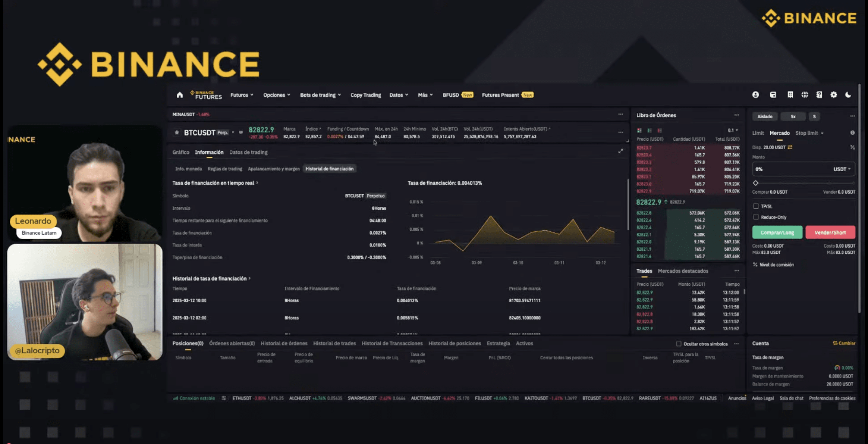Select the Reglas de trading sub-tab
The height and width of the screenshot is (444, 868).
[225, 169]
